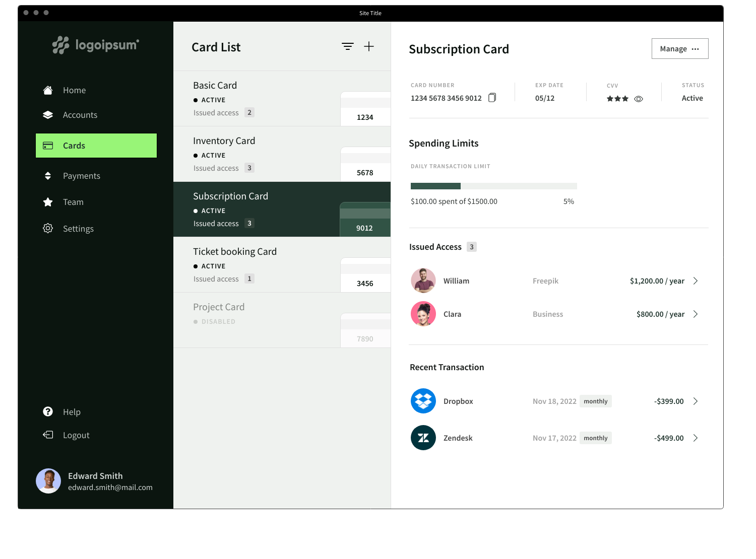Open Settings via the gear icon
The height and width of the screenshot is (559, 756).
(x=48, y=228)
